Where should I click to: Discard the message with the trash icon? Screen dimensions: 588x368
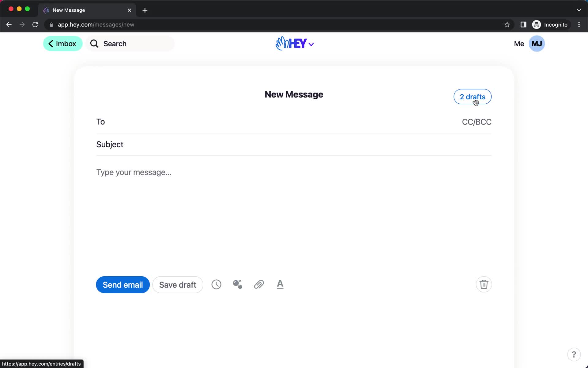(484, 284)
